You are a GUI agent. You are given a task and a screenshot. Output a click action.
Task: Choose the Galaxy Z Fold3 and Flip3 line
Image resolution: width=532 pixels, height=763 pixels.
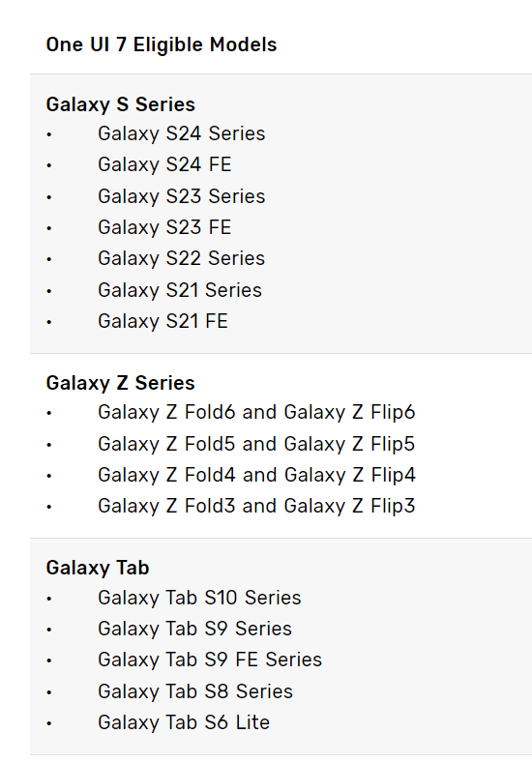(256, 506)
